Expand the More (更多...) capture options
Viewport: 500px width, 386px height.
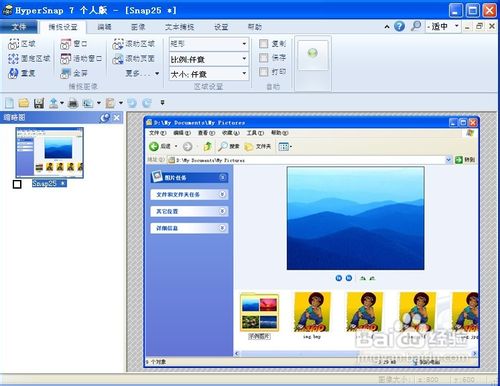(x=142, y=73)
